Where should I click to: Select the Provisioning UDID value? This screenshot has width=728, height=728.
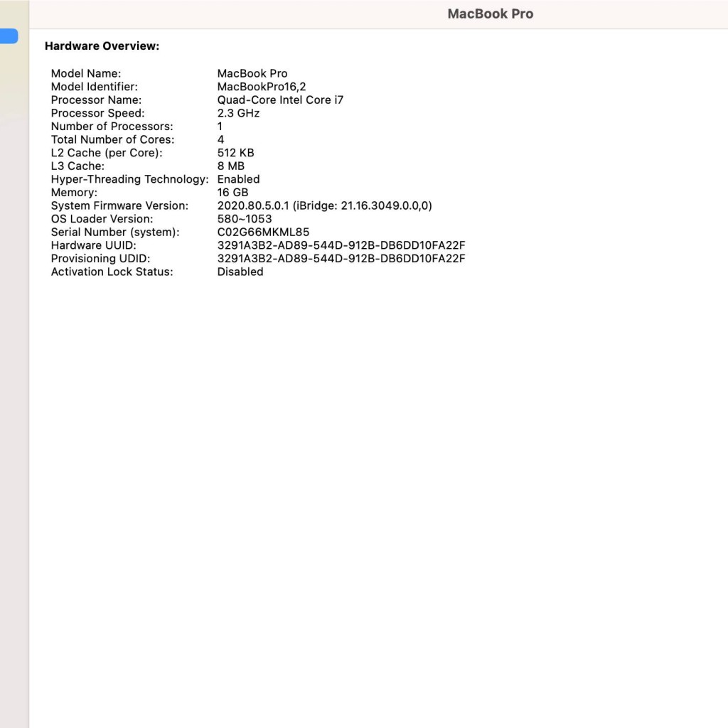pos(341,259)
